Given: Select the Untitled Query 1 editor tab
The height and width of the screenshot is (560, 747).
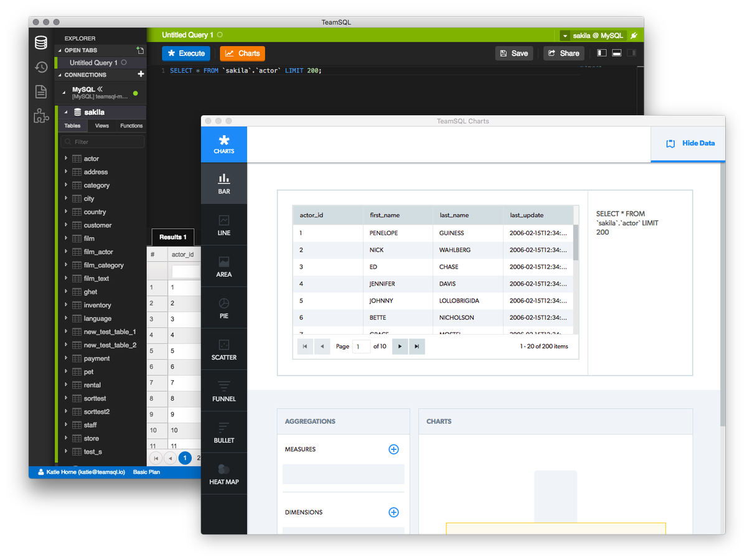Looking at the screenshot, I should point(192,35).
